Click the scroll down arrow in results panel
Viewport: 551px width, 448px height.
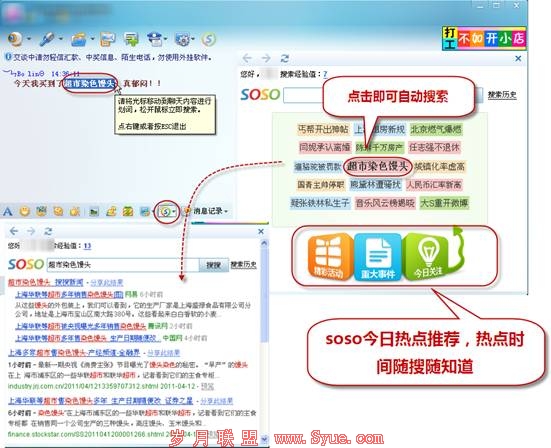coord(264,439)
